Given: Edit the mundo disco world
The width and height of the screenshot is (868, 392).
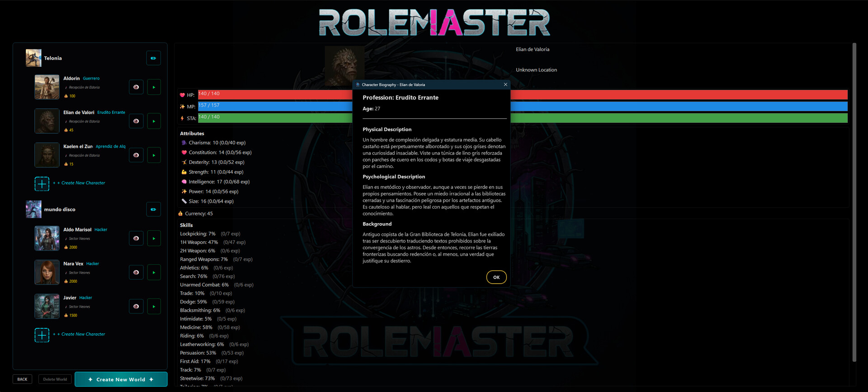Looking at the screenshot, I should pyautogui.click(x=153, y=210).
